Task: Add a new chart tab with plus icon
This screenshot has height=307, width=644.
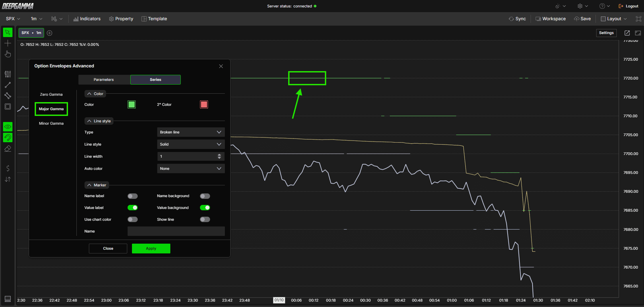Action: pyautogui.click(x=49, y=33)
